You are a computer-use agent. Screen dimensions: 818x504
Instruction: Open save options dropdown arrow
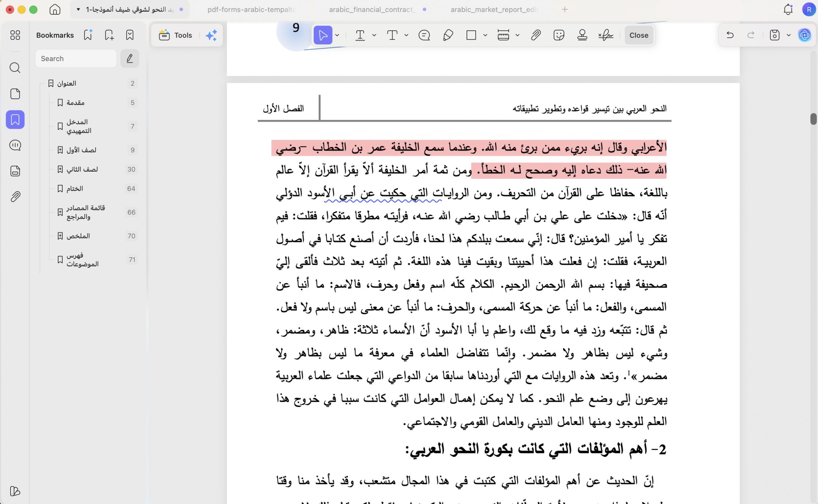(x=789, y=35)
